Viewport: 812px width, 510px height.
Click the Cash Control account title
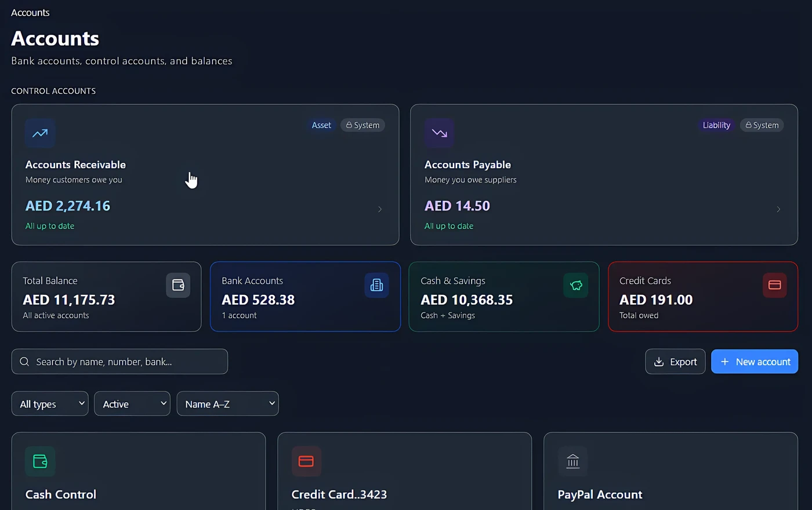pyautogui.click(x=61, y=494)
